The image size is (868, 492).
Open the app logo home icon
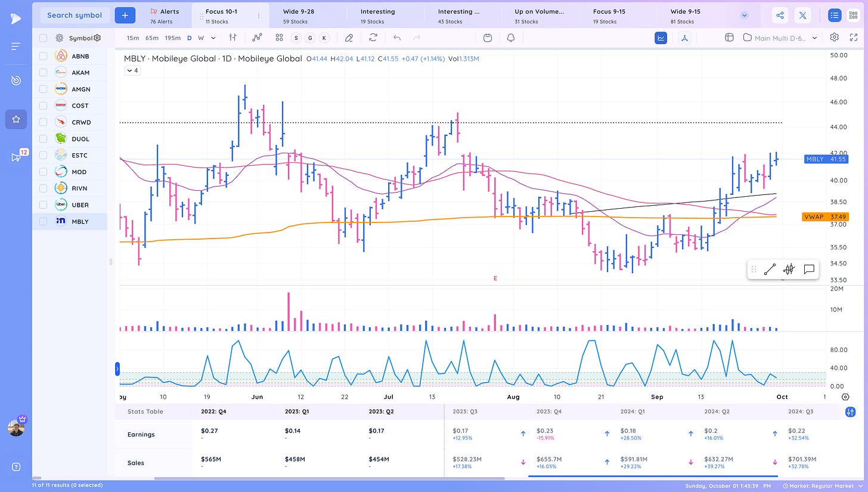point(16,18)
